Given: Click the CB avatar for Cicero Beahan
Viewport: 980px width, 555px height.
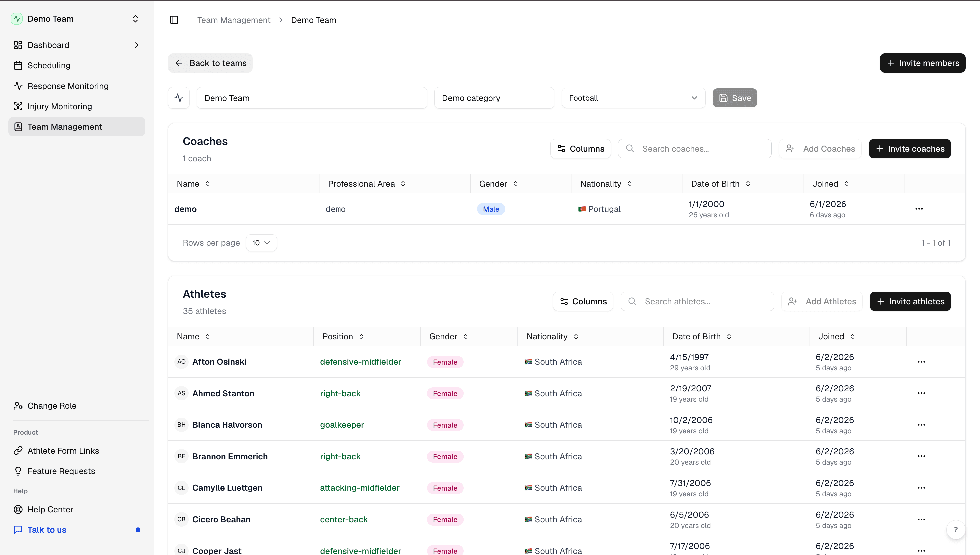Looking at the screenshot, I should tap(181, 519).
